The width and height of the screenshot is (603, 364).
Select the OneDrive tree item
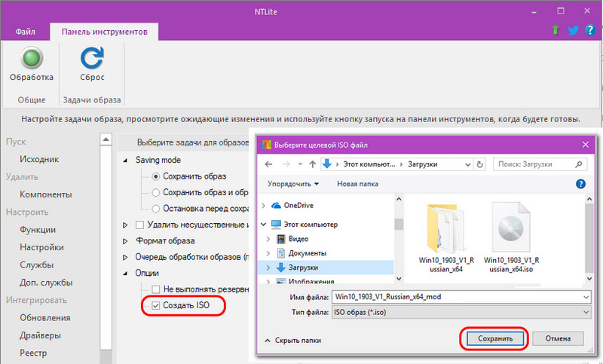tap(298, 205)
